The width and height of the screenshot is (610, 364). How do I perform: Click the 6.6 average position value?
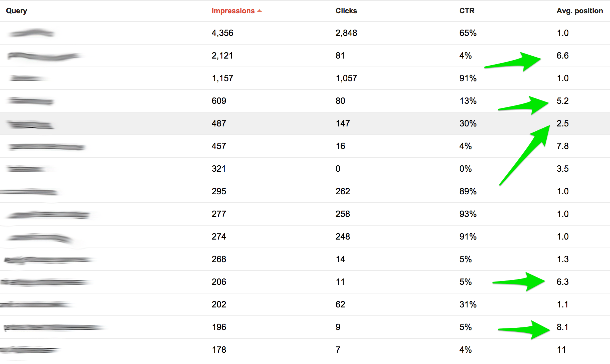coord(562,56)
